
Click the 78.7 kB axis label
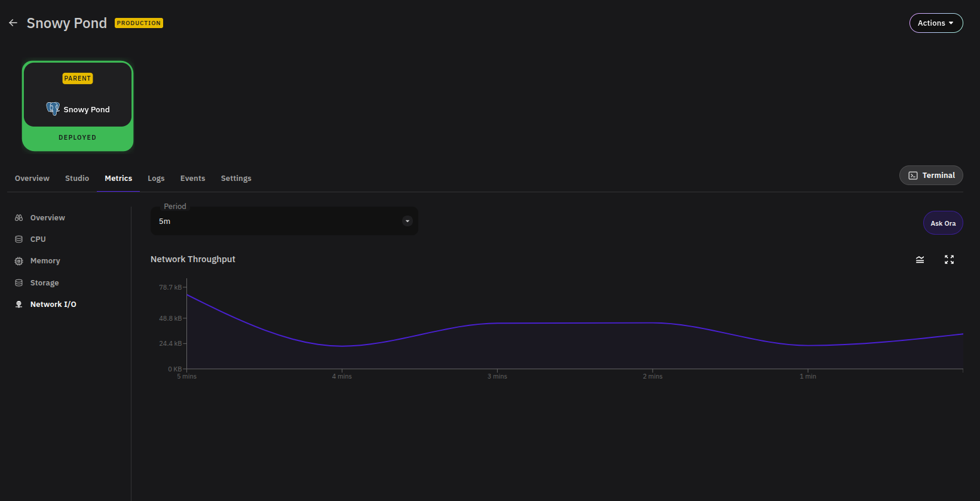coord(170,287)
